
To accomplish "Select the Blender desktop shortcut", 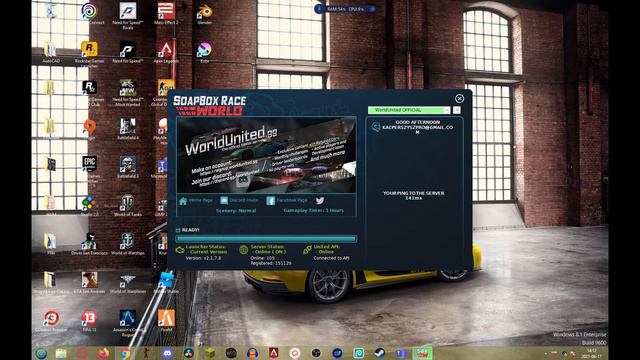I will [x=204, y=14].
